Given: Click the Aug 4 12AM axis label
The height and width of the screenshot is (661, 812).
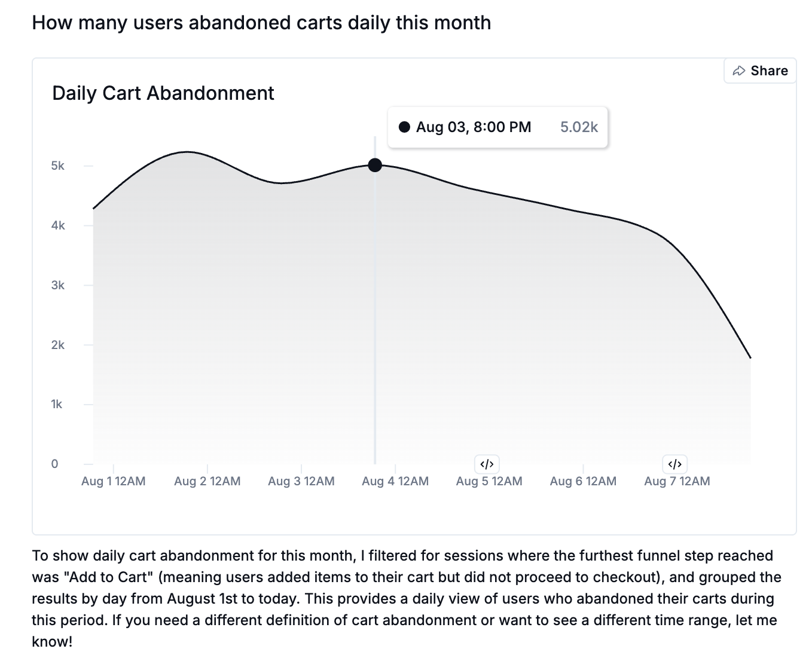Looking at the screenshot, I should click(395, 481).
